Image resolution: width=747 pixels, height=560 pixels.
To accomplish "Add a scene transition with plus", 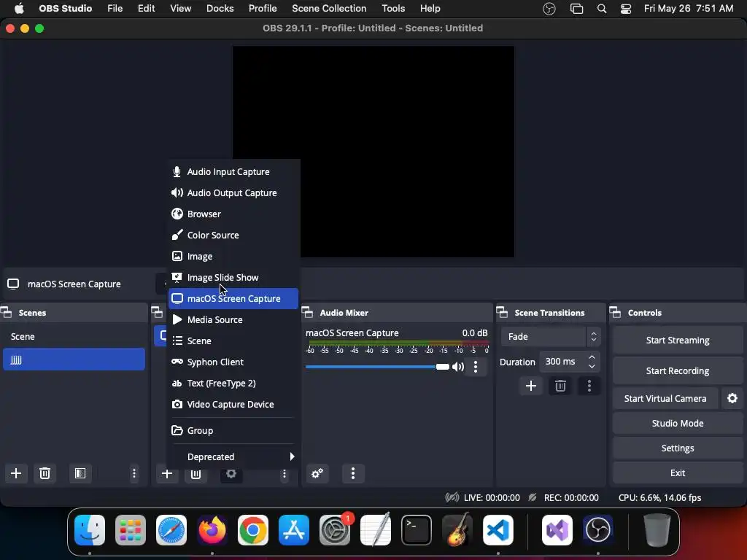I will pyautogui.click(x=531, y=386).
